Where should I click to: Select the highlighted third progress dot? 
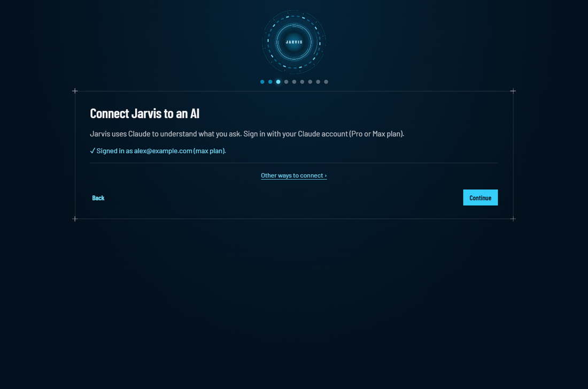(278, 82)
